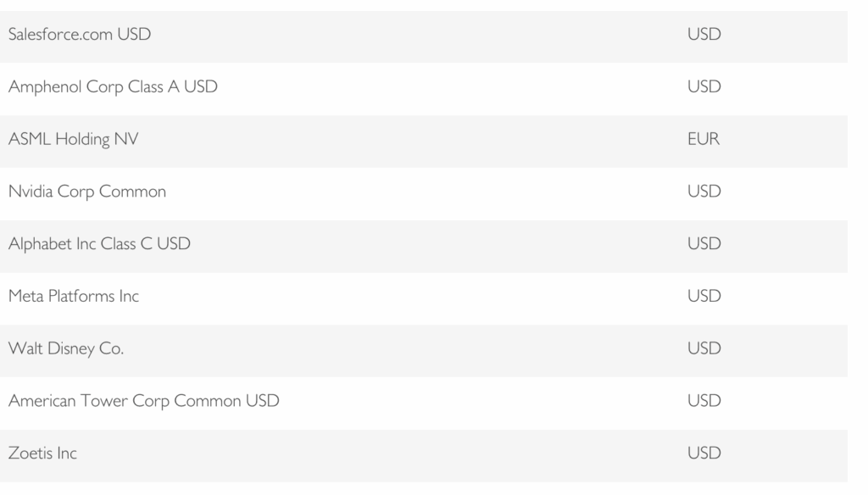Screen dimensions: 868x495
Task: Select the Meta Platforms Inc holding
Action: 74,297
